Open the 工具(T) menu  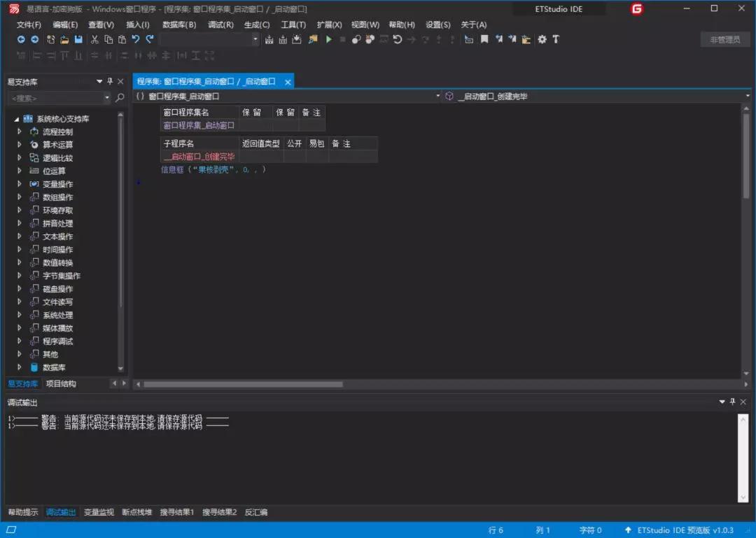pyautogui.click(x=293, y=24)
